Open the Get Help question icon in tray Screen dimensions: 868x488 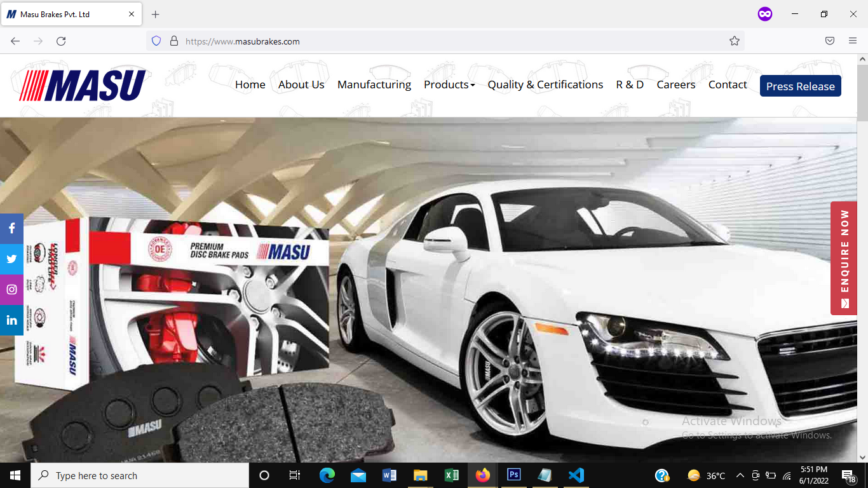point(661,475)
